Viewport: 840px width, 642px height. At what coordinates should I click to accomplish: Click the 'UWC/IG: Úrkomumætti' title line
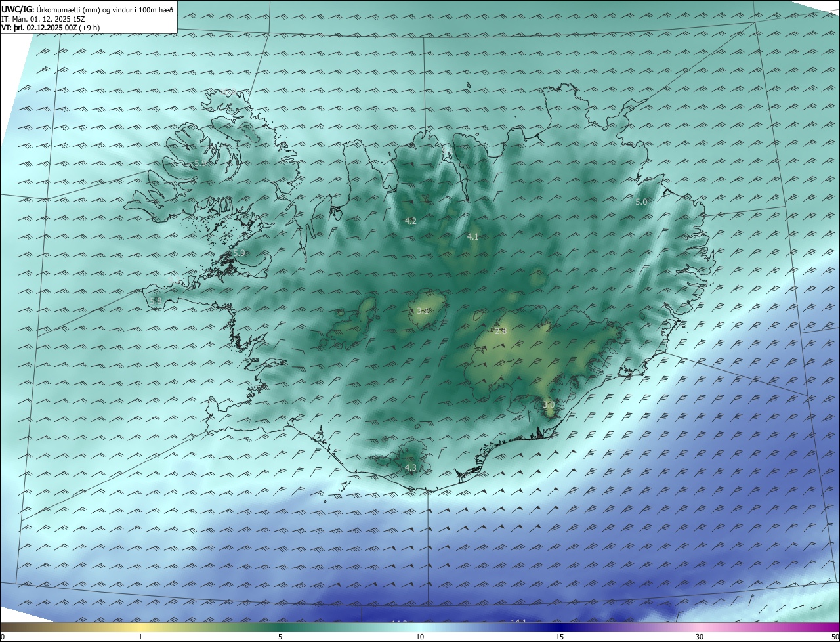[88, 9]
